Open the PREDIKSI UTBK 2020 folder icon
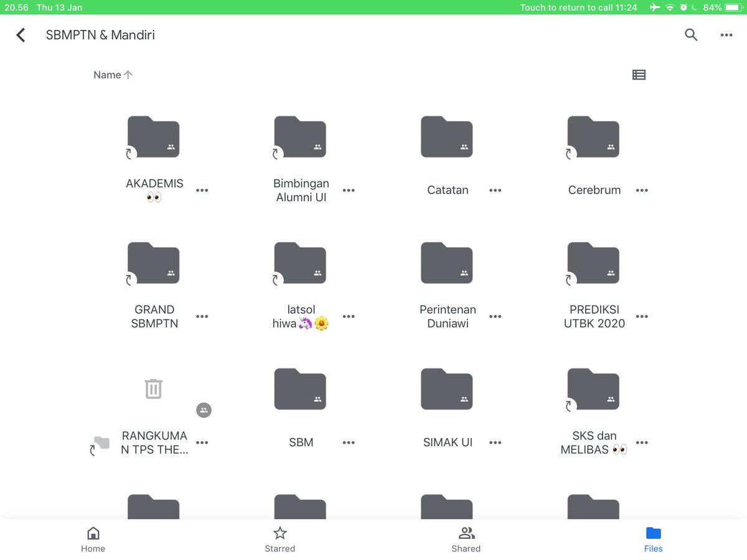The height and width of the screenshot is (560, 747). point(593,263)
